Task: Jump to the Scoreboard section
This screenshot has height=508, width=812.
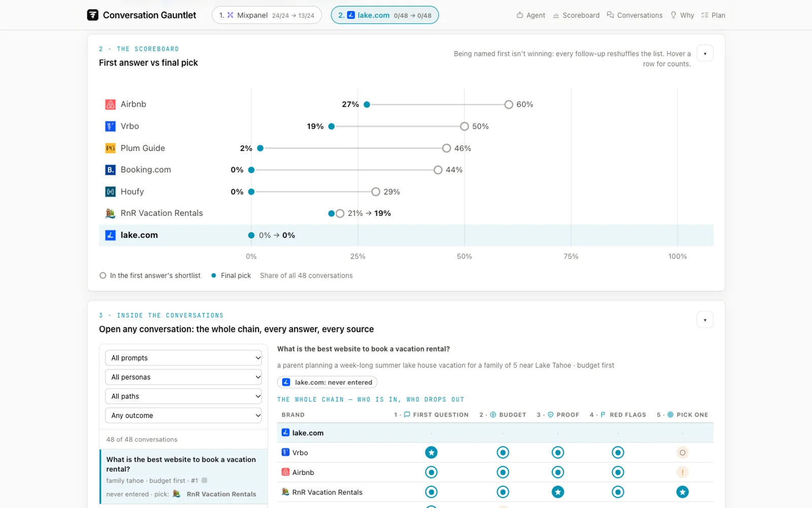Action: [x=576, y=15]
